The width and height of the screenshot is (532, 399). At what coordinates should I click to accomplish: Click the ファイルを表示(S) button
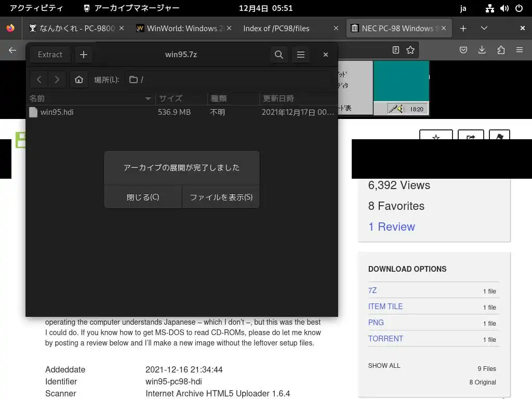[x=221, y=197]
